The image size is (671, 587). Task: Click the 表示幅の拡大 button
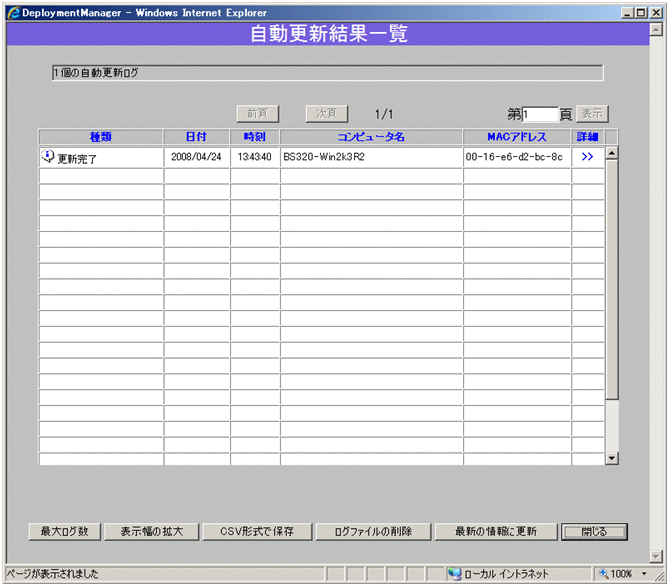152,531
